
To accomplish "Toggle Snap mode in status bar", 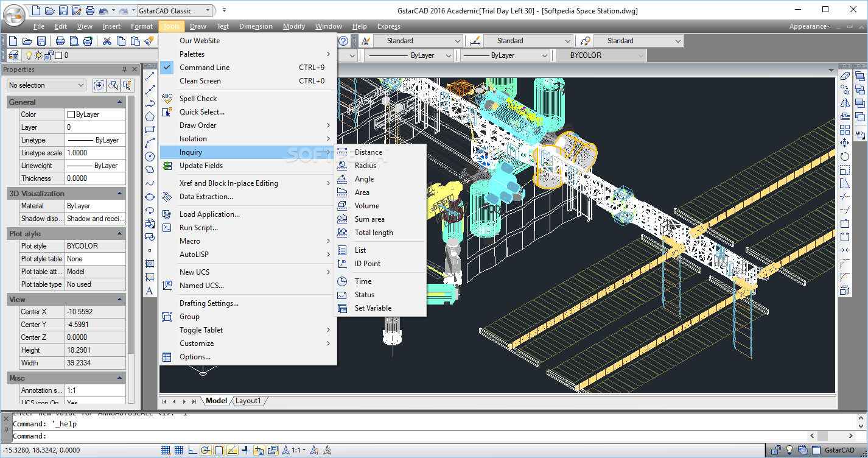I will 165,451.
